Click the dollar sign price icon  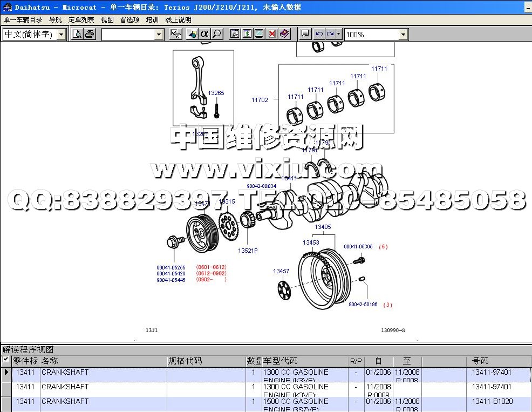pyautogui.click(x=247, y=34)
